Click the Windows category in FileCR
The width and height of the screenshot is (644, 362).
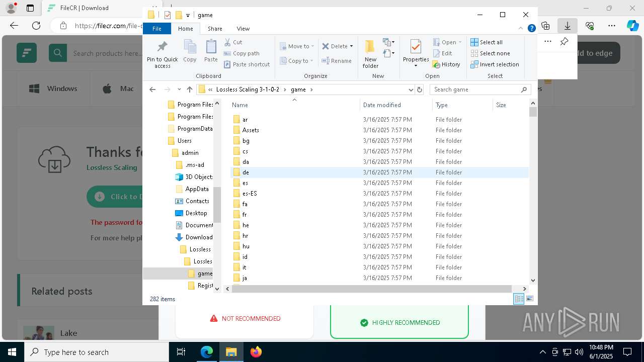53,88
